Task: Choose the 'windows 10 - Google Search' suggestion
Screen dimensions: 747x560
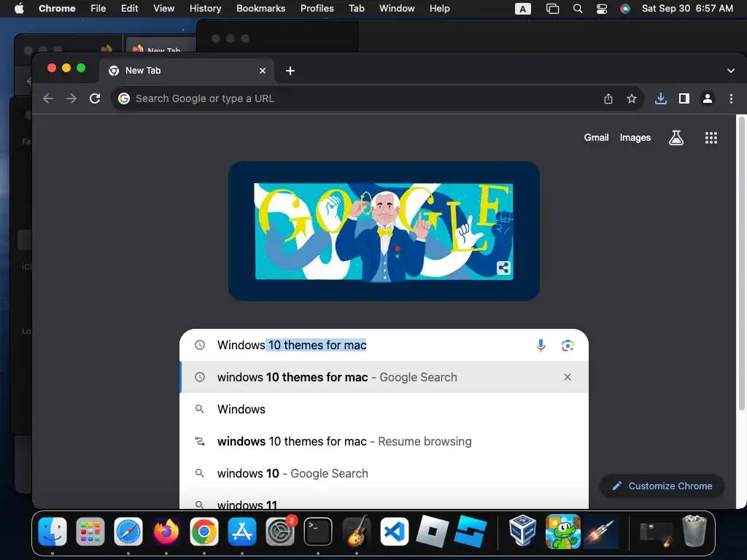Action: pos(384,473)
